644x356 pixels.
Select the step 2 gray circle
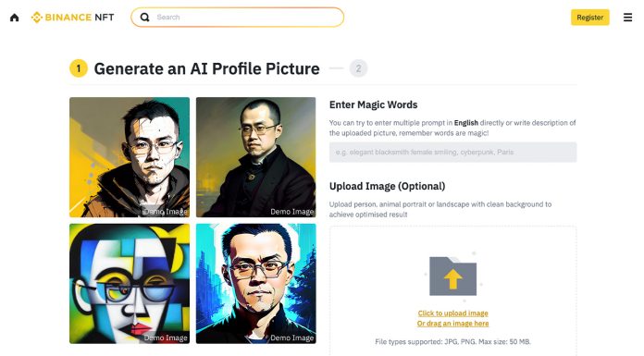[x=358, y=68]
